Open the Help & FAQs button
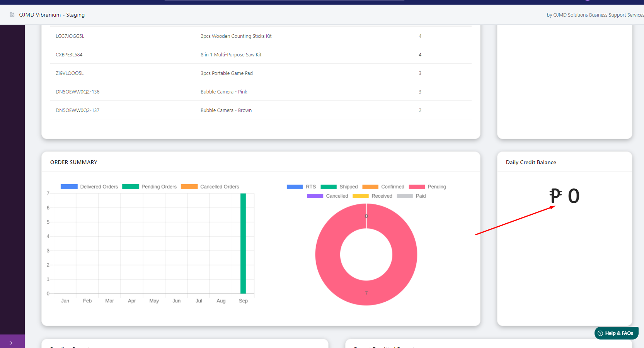 (x=616, y=333)
